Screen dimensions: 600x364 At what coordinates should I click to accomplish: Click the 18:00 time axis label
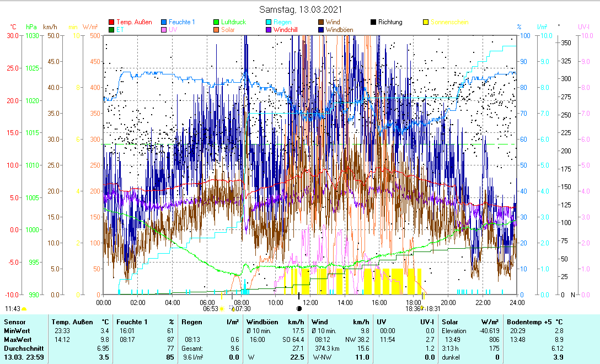(x=414, y=302)
